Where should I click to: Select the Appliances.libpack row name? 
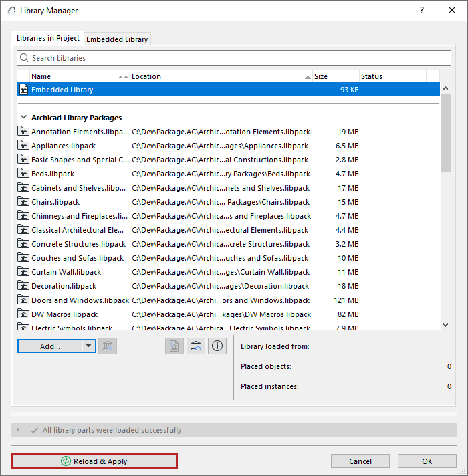[x=64, y=146]
